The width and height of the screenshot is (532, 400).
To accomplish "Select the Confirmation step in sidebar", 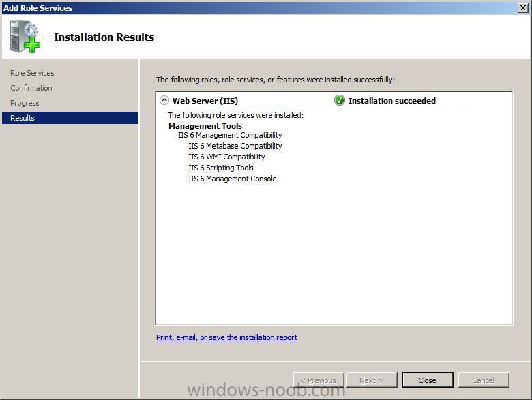I will coord(31,88).
